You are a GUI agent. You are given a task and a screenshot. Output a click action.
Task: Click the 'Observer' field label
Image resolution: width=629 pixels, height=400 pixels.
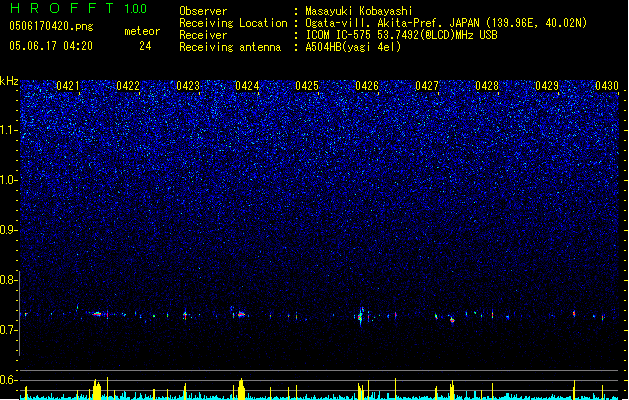click(203, 11)
